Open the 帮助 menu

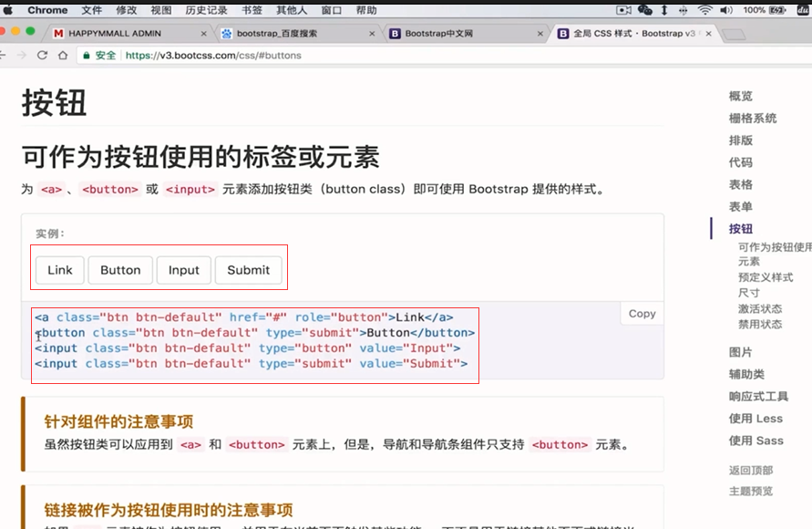click(x=366, y=10)
